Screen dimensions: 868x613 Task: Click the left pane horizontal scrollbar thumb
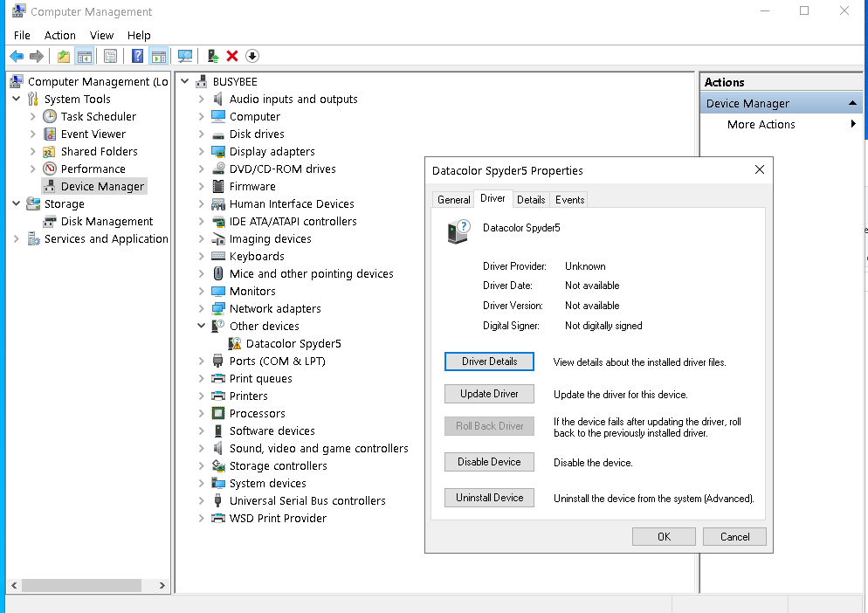click(82, 585)
